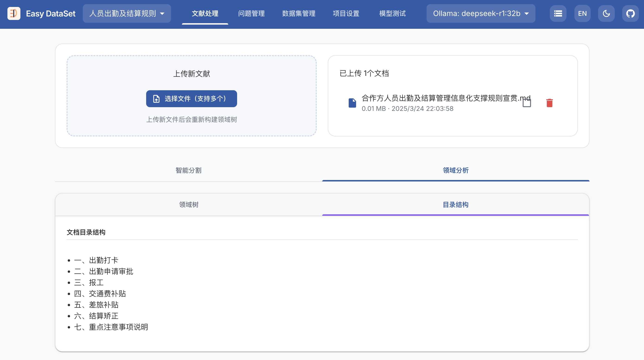Click 四、交通费补贴 in directory list
This screenshot has width=644, height=360.
(x=100, y=293)
